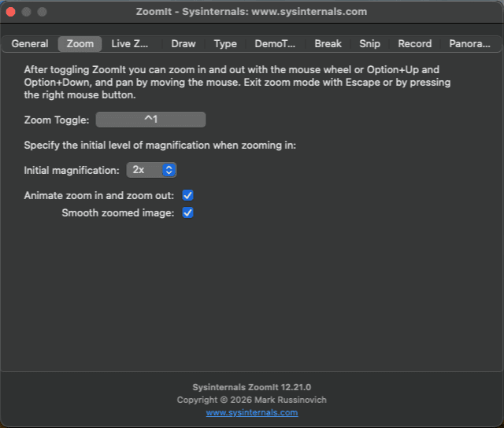
Task: Open the Live Z... tab
Action: point(129,44)
